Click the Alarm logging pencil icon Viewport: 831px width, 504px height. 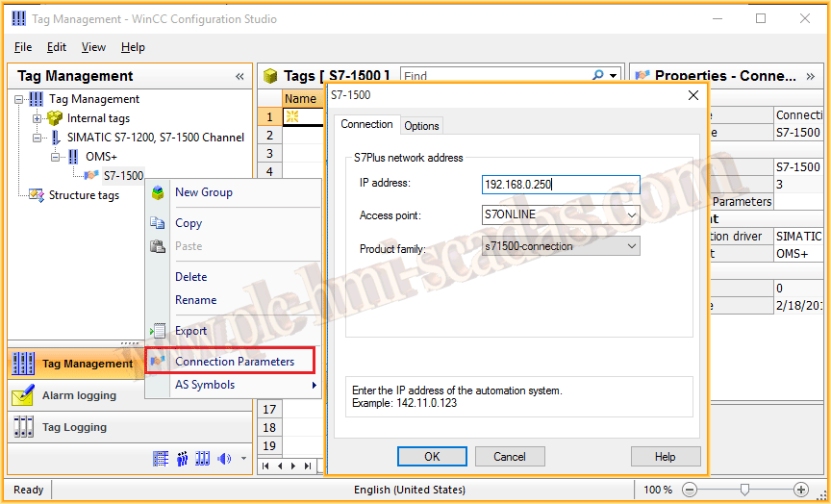[23, 395]
